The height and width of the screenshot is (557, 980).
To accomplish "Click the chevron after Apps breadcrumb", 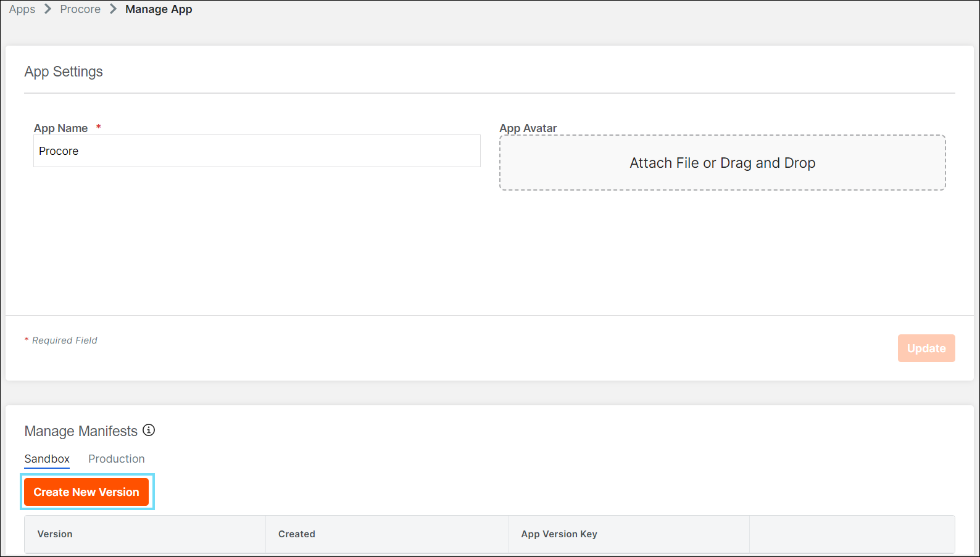I will coord(48,9).
